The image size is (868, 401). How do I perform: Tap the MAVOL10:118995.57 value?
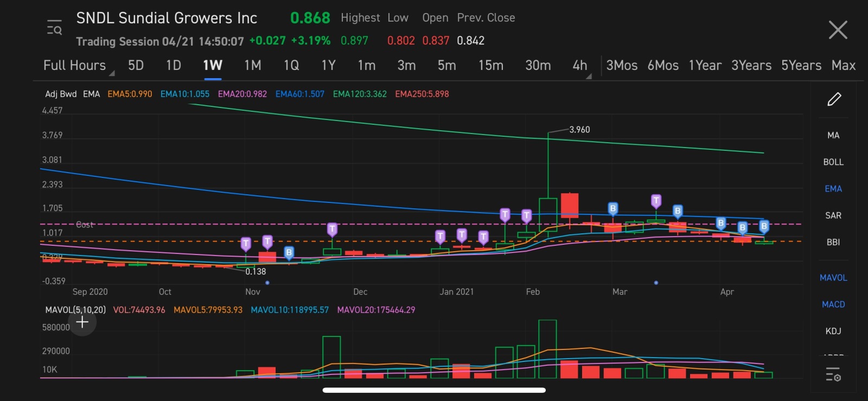290,310
